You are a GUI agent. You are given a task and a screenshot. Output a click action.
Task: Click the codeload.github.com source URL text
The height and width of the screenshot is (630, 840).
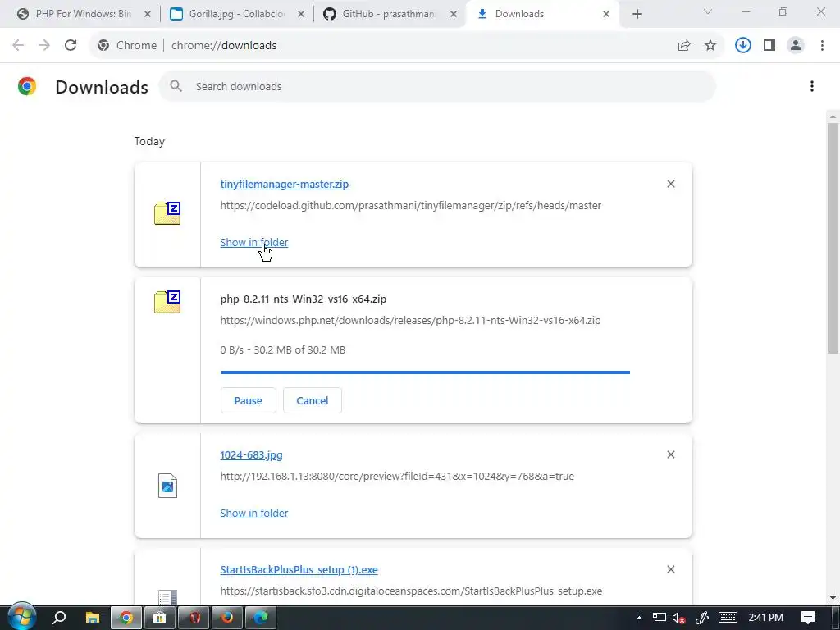click(x=410, y=206)
